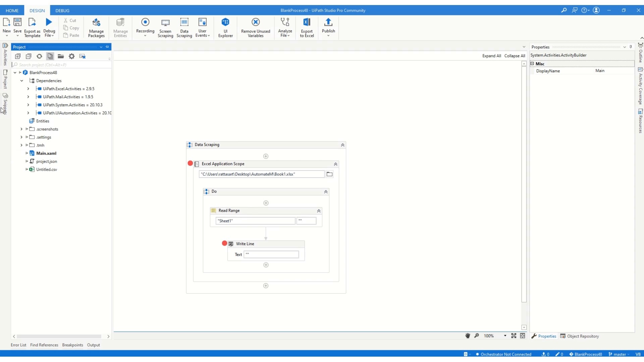Screen dimensions: 644x362
Task: Toggle pan mode hand icon
Action: [468, 336]
